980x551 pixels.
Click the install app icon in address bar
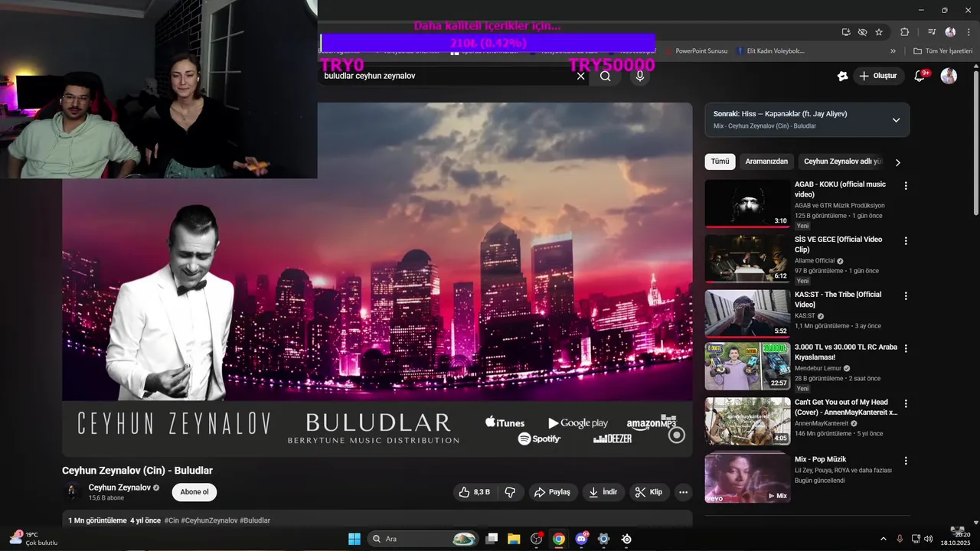[846, 32]
